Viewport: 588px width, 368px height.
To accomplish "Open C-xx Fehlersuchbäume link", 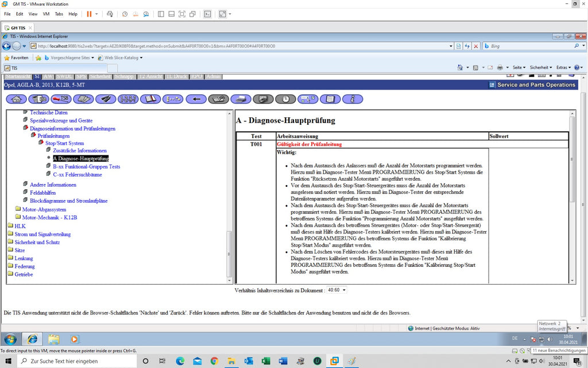I will 78,175.
